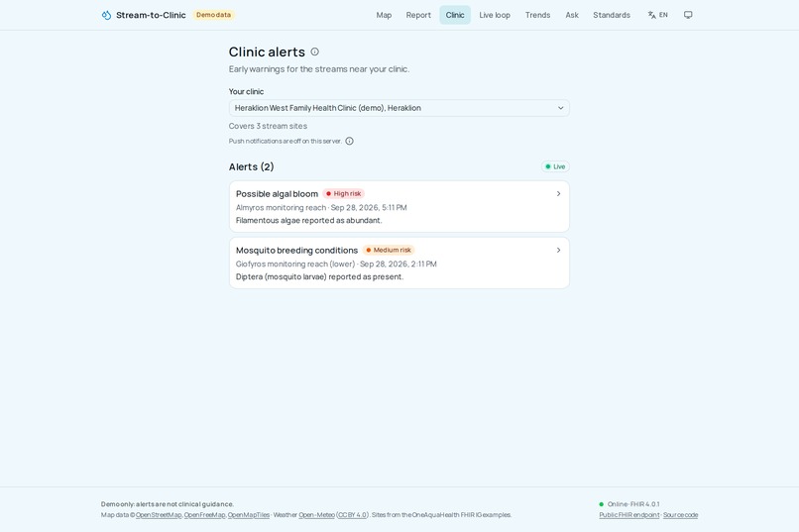Toggle the display theme monitor icon
The image size is (799, 532).
(x=688, y=15)
